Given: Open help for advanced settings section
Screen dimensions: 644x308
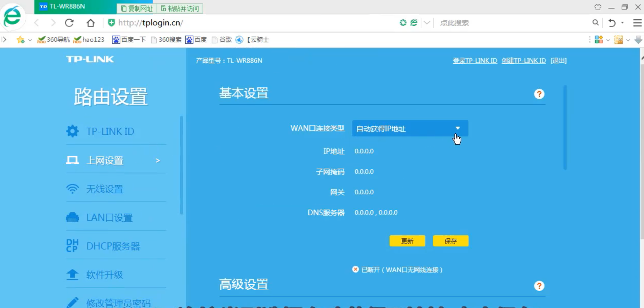Looking at the screenshot, I should [x=539, y=286].
